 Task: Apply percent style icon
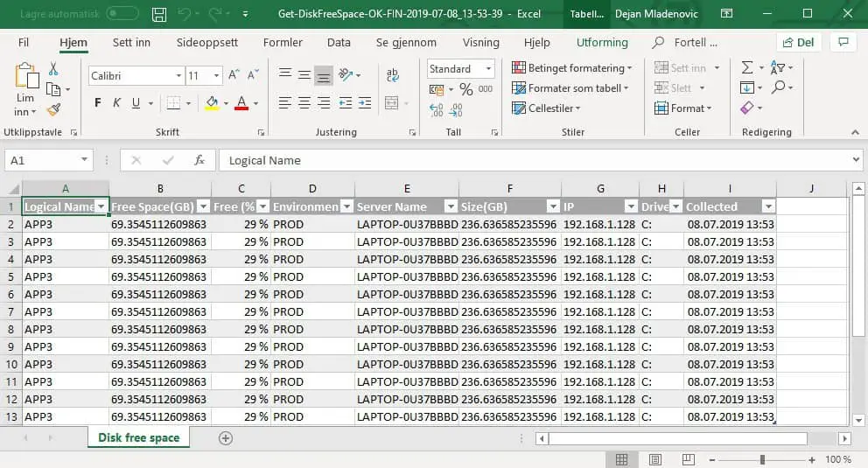[466, 89]
